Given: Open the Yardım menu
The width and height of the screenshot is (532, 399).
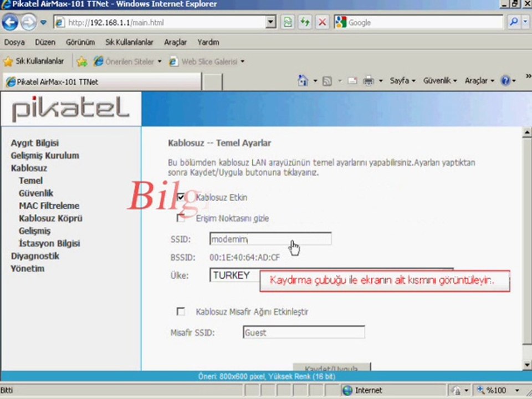Looking at the screenshot, I should click(208, 43).
